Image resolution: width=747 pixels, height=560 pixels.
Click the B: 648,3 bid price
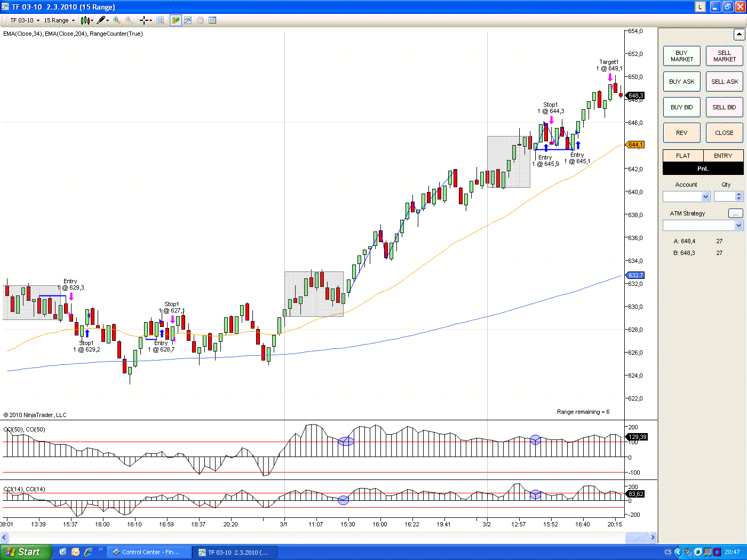(685, 253)
